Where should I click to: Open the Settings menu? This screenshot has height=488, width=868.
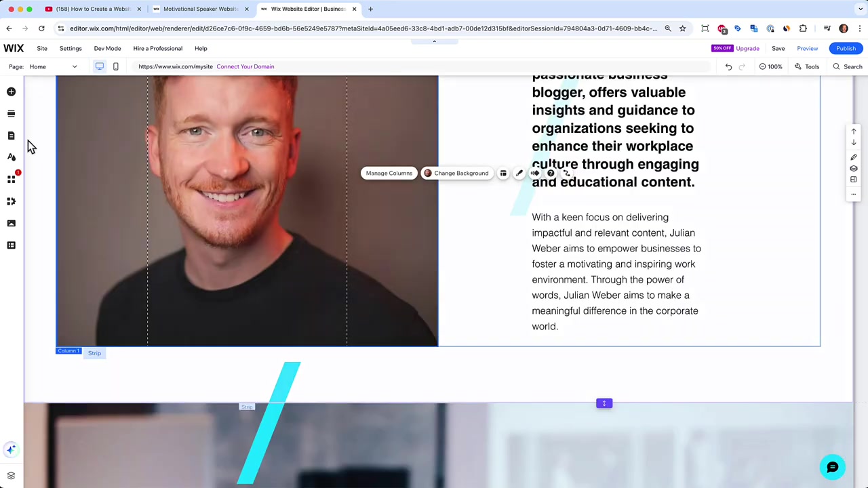click(x=71, y=49)
